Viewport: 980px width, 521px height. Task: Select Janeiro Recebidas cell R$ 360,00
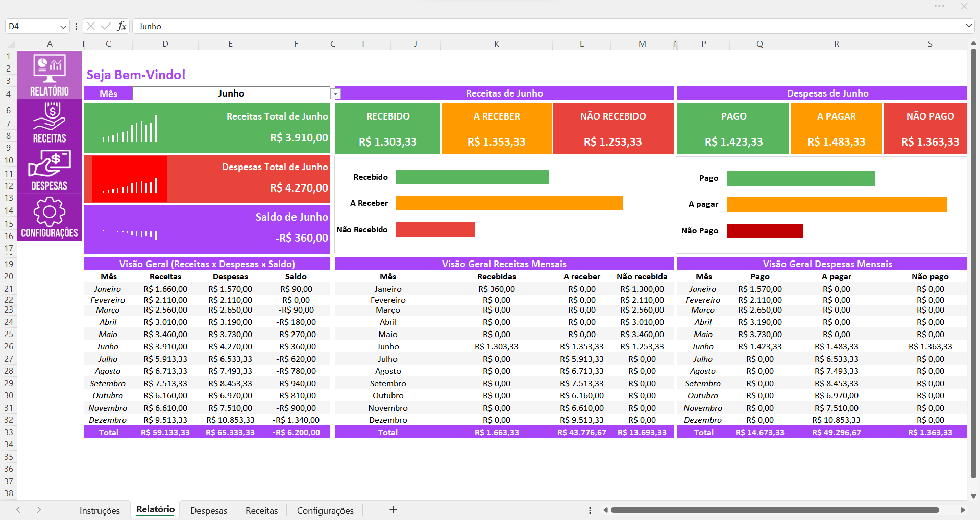click(x=497, y=289)
